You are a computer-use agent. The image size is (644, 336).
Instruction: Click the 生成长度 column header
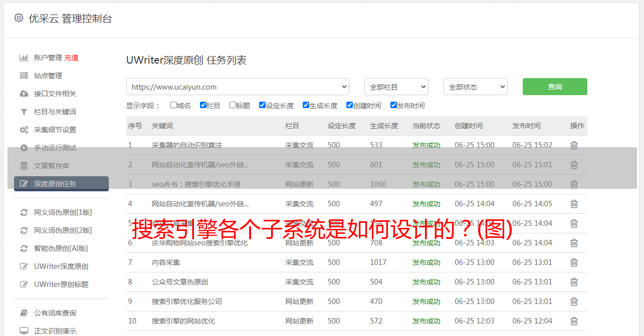click(384, 126)
